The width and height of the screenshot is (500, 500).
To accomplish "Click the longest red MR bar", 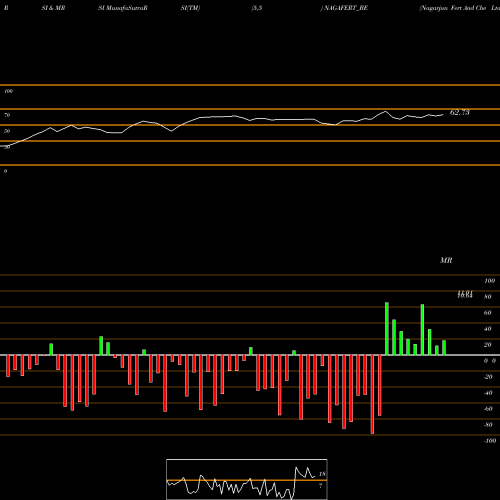I will click(x=372, y=394).
